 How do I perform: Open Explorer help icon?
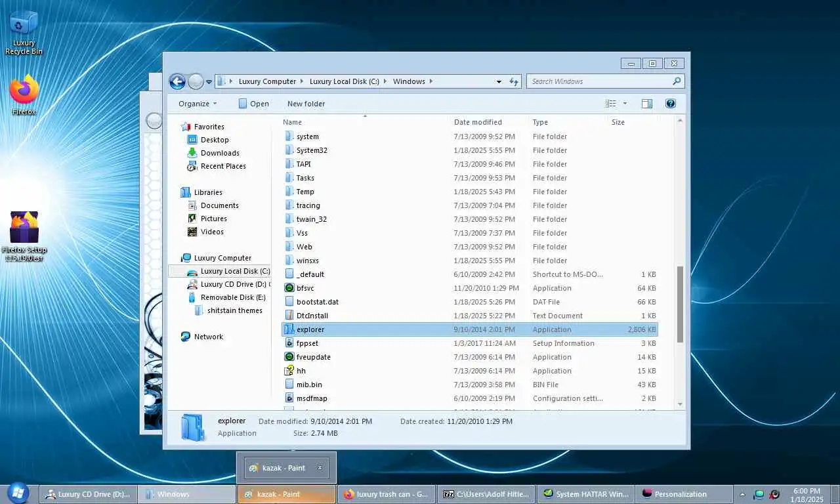point(671,104)
